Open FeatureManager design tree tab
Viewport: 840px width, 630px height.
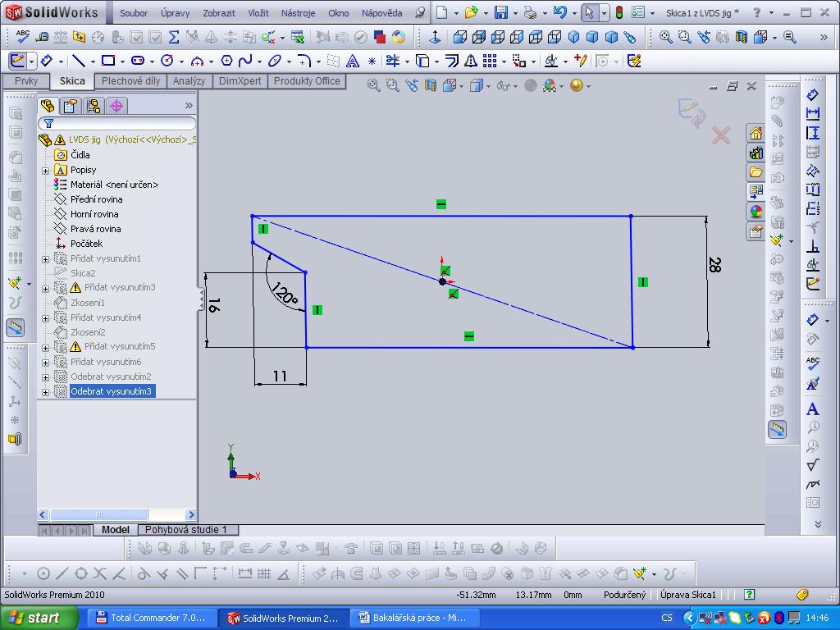(x=48, y=106)
